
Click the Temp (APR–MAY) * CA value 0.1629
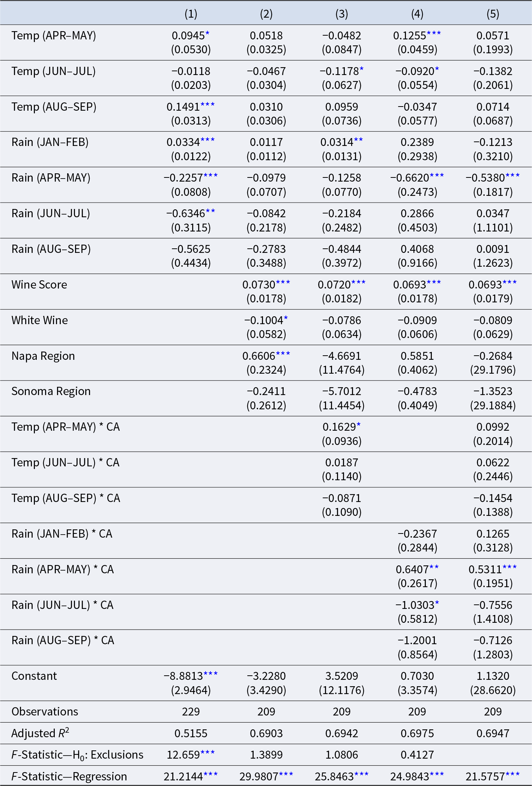(x=339, y=427)
